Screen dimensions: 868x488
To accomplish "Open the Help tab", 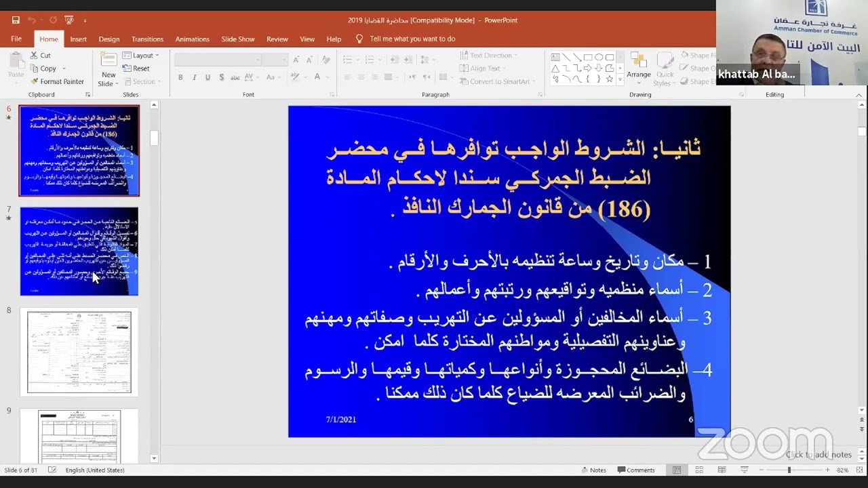I will (334, 39).
